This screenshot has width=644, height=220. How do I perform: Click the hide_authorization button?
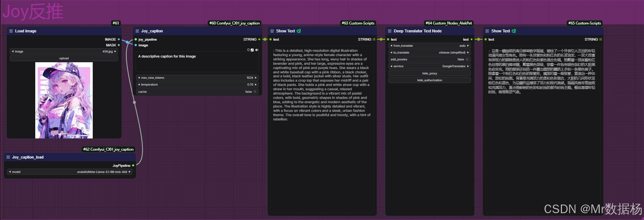pos(430,80)
